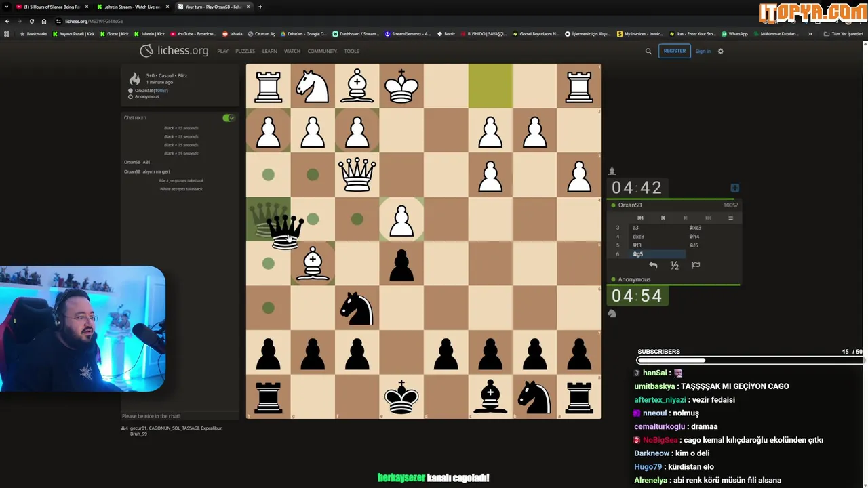
Task: Reload the lichess page
Action: [x=31, y=21]
